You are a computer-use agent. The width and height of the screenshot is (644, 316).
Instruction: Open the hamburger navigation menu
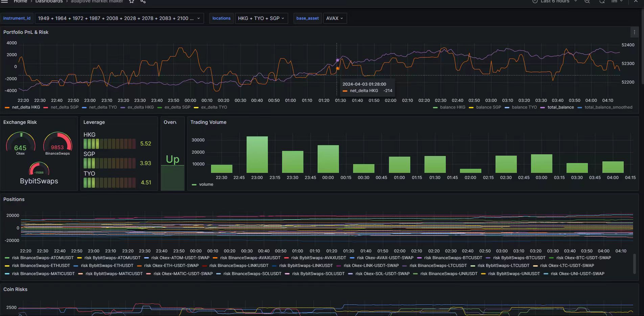coord(5,1)
